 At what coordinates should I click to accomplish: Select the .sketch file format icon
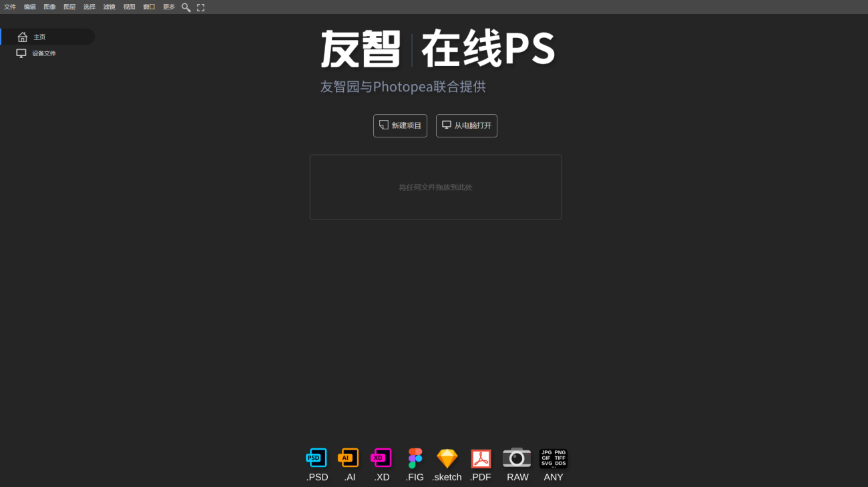click(x=447, y=458)
